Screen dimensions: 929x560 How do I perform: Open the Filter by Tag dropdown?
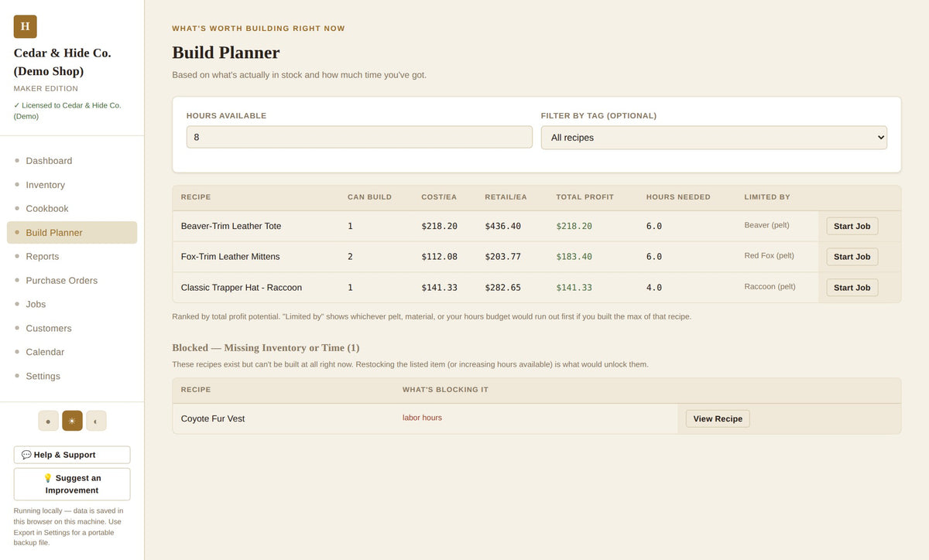[x=714, y=138]
